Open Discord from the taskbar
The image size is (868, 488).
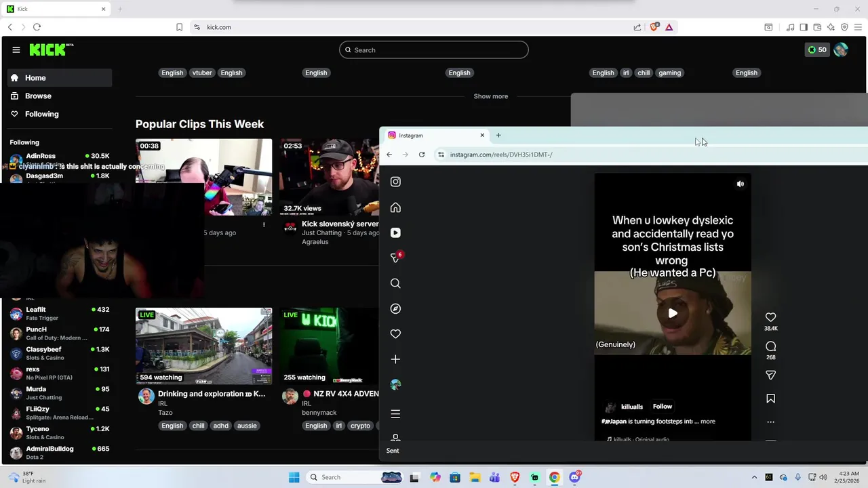575,477
